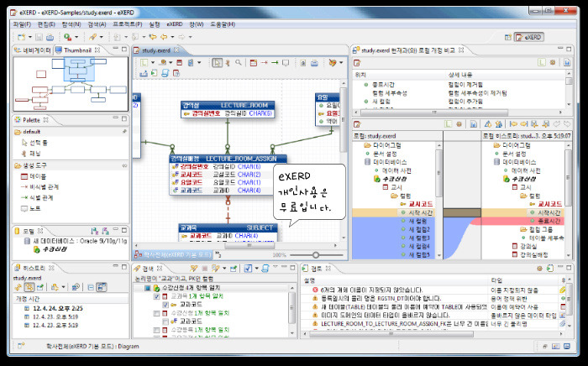
Task: Choose the note tool in diagram toolbar
Action: [286, 63]
